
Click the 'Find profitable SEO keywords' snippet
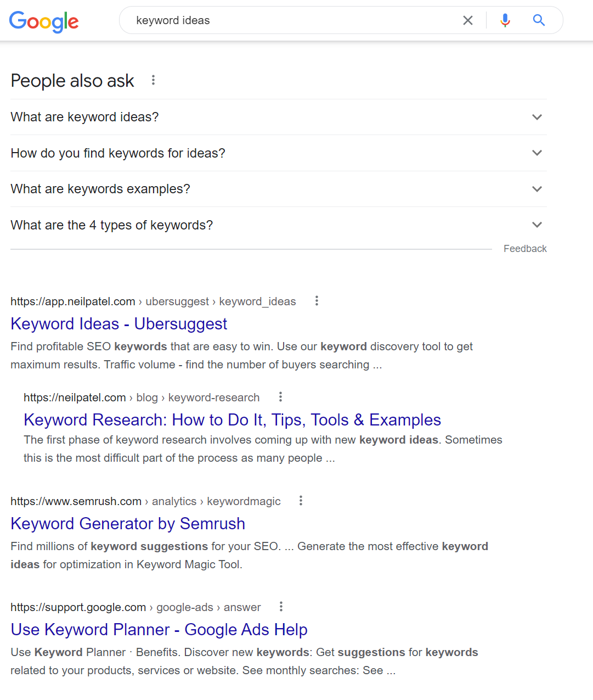(241, 356)
